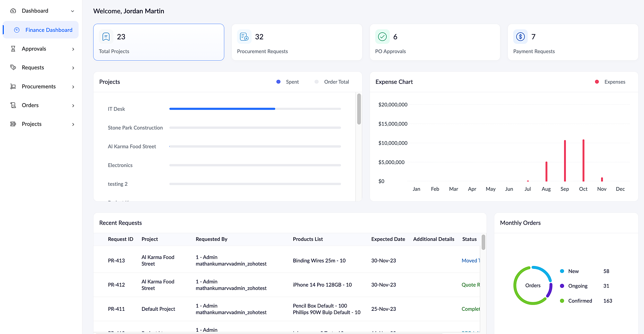The image size is (644, 334).
Task: Toggle the Confirmed orders legend entry
Action: tap(576, 301)
